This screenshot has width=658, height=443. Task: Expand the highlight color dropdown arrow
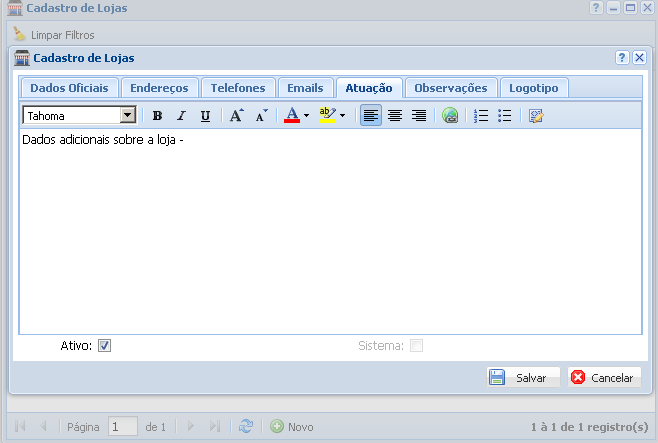[342, 116]
